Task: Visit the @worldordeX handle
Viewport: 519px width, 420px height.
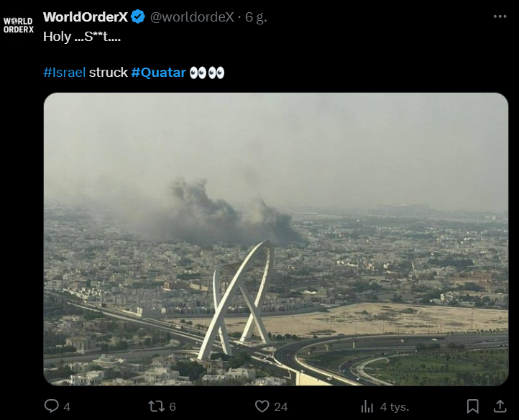Action: tap(192, 17)
